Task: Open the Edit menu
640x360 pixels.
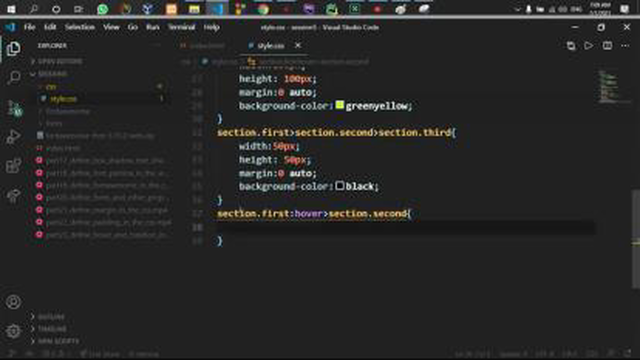Action: (50, 27)
